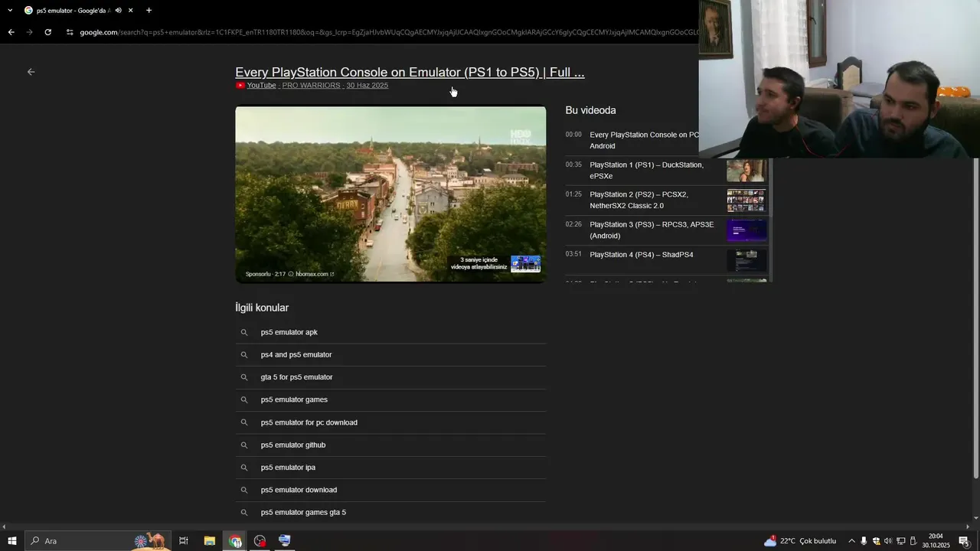Screen dimensions: 980x551
Task: Open the hbomax.com sponsor link
Action: click(x=315, y=274)
